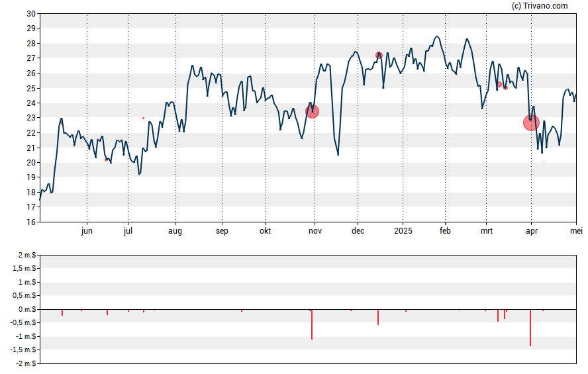Click the '(c) Trivano.com' credit text
This screenshot has height=374, width=588.
tap(540, 5)
